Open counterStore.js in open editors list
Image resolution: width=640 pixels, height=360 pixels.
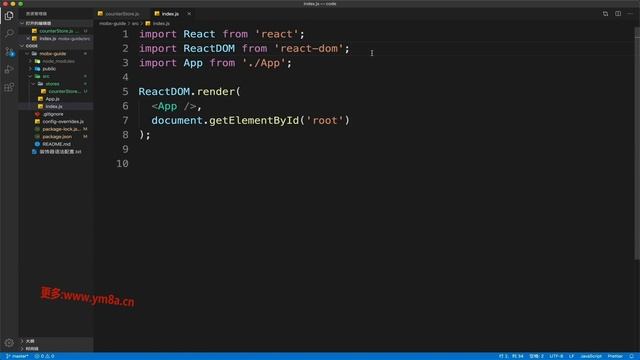[x=59, y=31]
